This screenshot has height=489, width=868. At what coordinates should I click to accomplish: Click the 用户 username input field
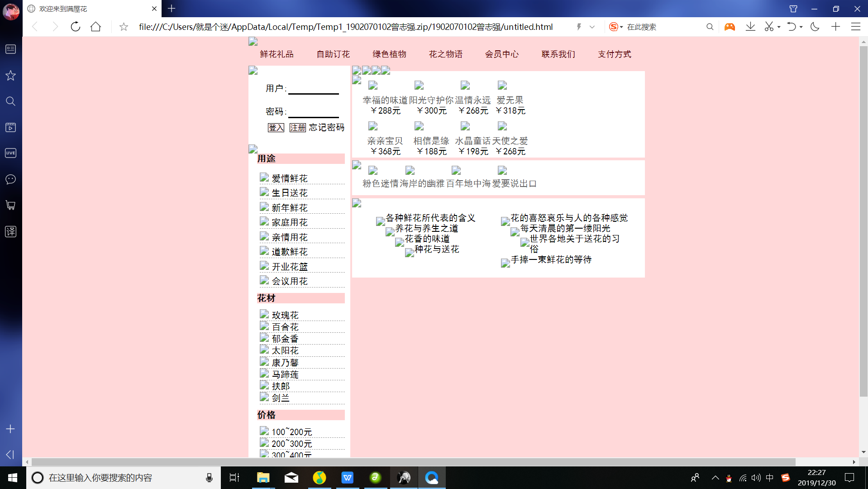(314, 88)
